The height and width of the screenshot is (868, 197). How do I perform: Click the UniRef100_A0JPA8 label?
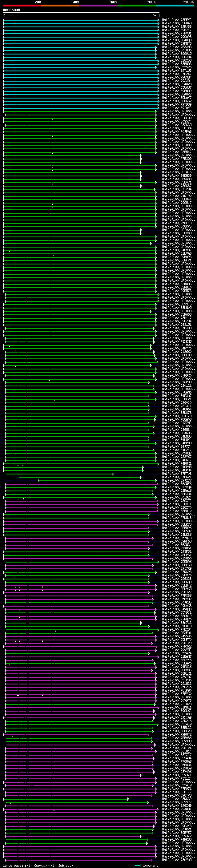click(x=177, y=132)
